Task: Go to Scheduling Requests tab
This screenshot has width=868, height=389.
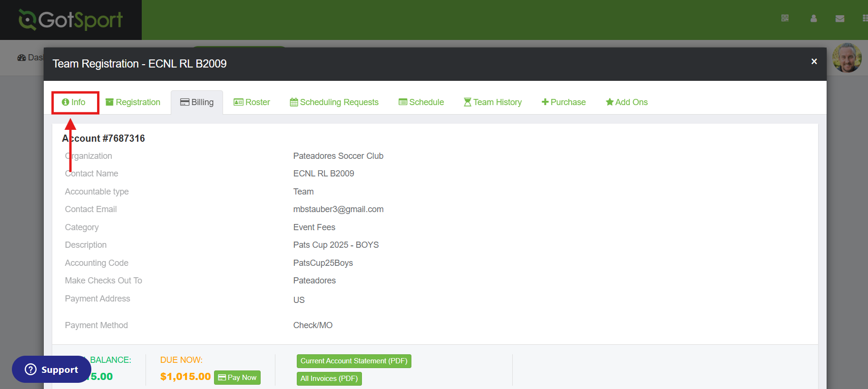Action: (334, 102)
